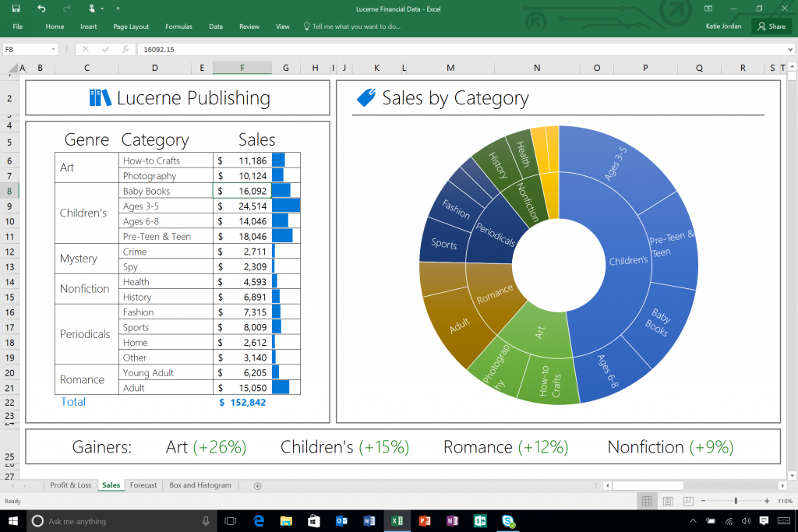Open the Touch/Mouse mode dropdown arrow
798x532 pixels.
[101, 8]
